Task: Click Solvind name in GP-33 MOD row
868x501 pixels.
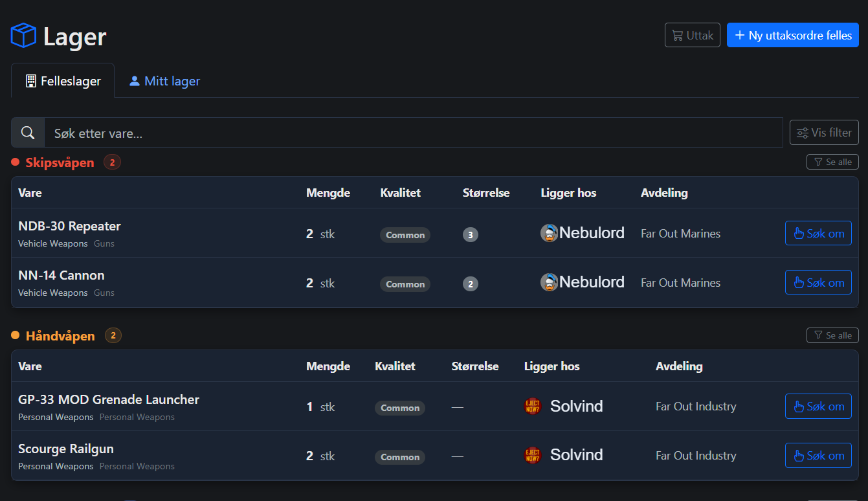Action: (576, 406)
